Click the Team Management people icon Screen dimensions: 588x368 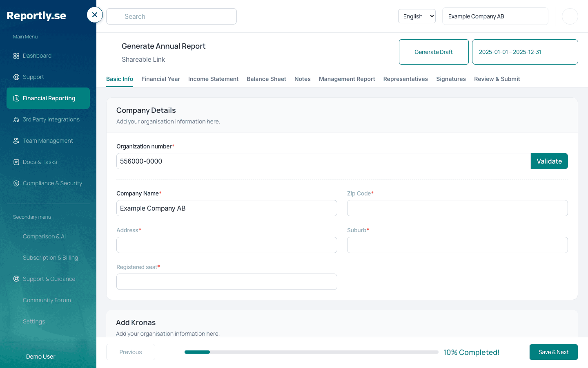pos(16,141)
